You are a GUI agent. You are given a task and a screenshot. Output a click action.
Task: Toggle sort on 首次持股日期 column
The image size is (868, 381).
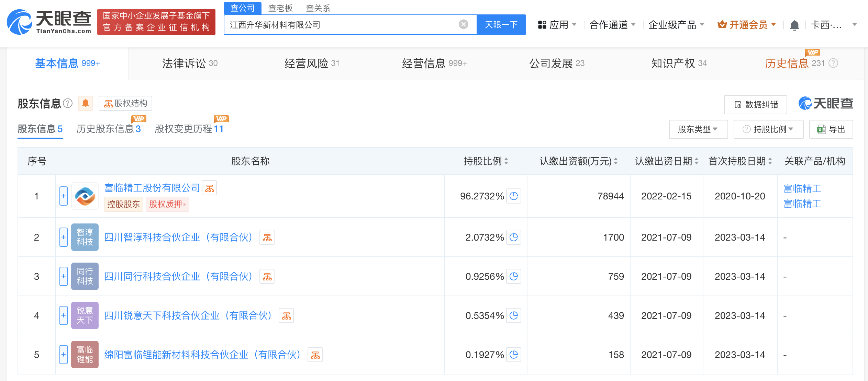click(x=770, y=161)
